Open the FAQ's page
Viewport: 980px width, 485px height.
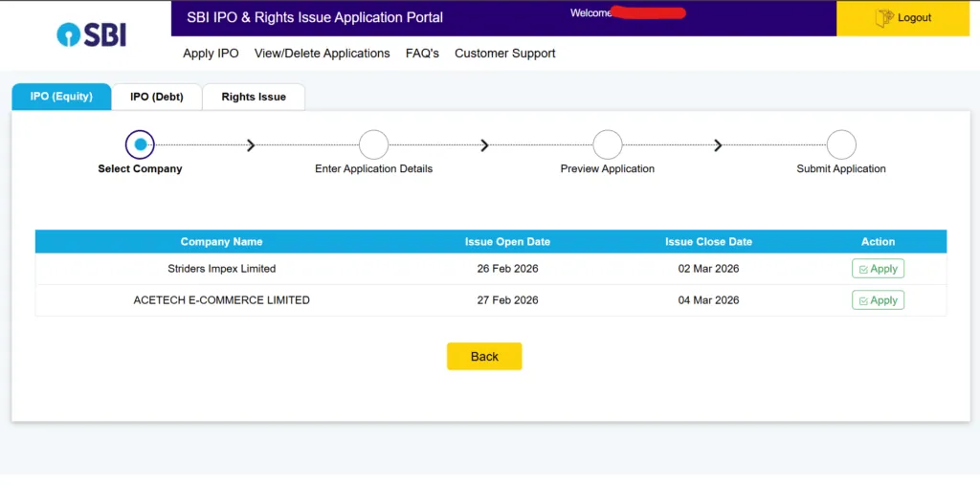(x=422, y=54)
